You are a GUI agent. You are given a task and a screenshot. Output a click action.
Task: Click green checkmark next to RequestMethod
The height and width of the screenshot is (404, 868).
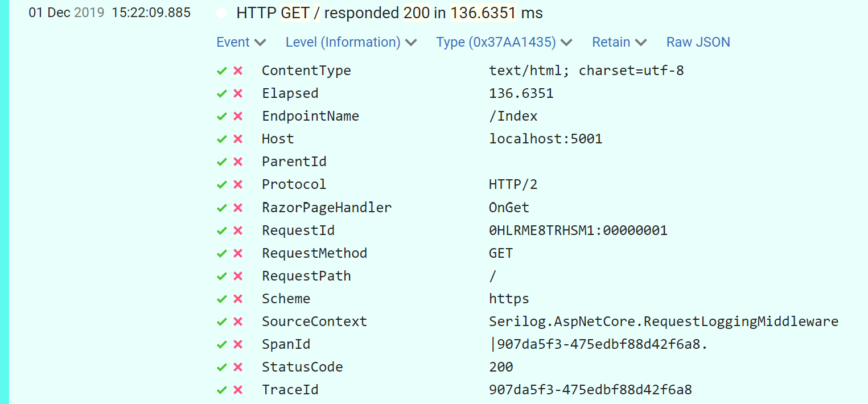click(222, 254)
